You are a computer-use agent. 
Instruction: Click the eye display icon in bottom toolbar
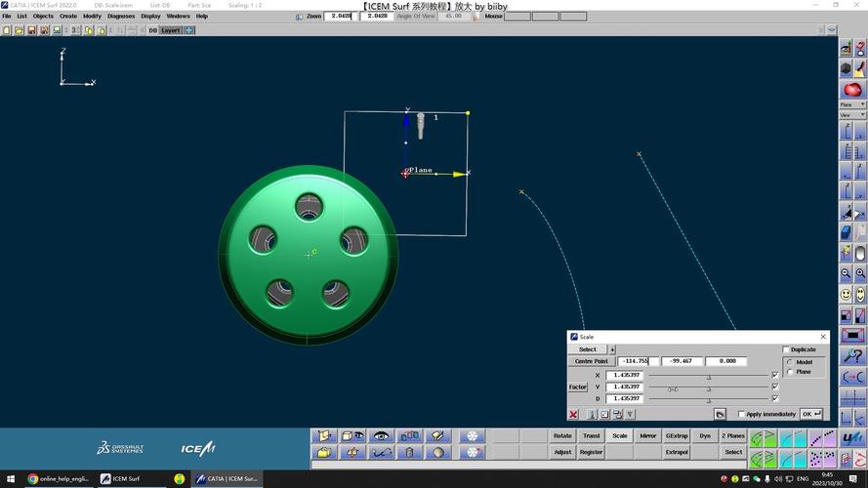(381, 436)
